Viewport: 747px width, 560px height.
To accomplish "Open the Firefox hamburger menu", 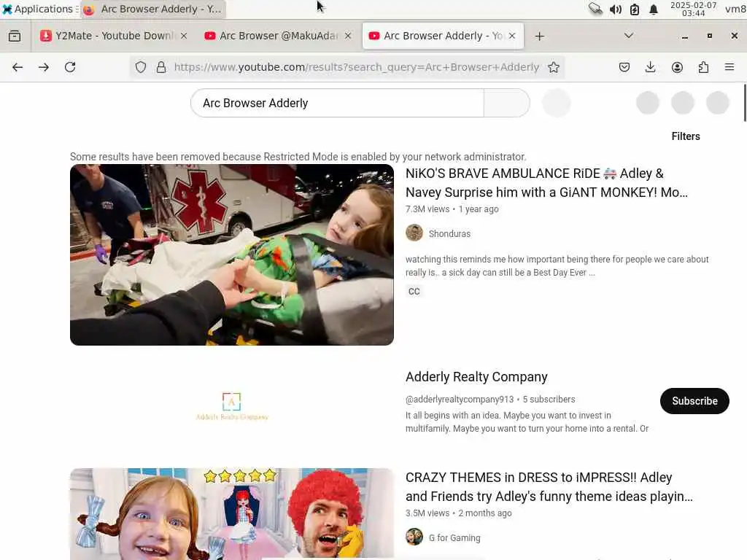I will [x=729, y=67].
